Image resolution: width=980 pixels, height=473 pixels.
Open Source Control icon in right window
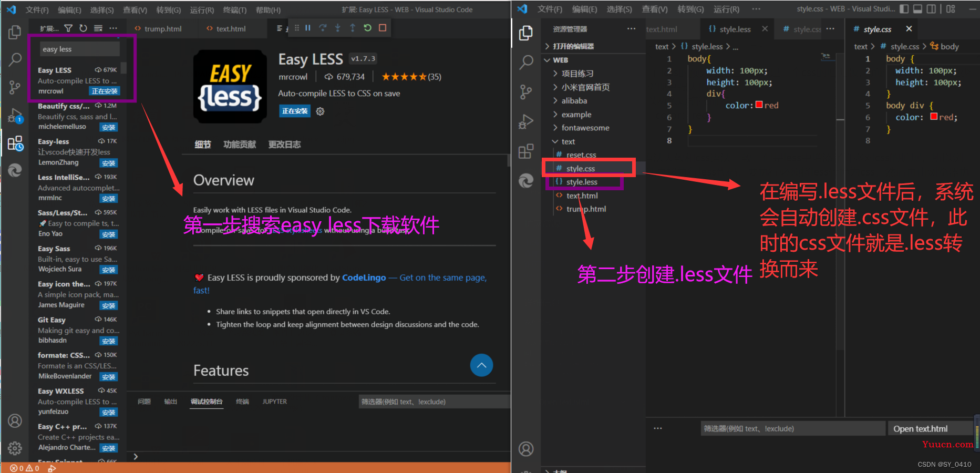point(526,92)
